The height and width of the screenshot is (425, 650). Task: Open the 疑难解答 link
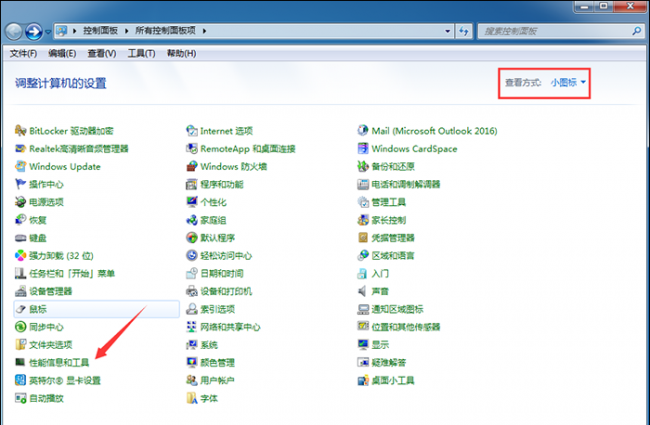(x=388, y=363)
